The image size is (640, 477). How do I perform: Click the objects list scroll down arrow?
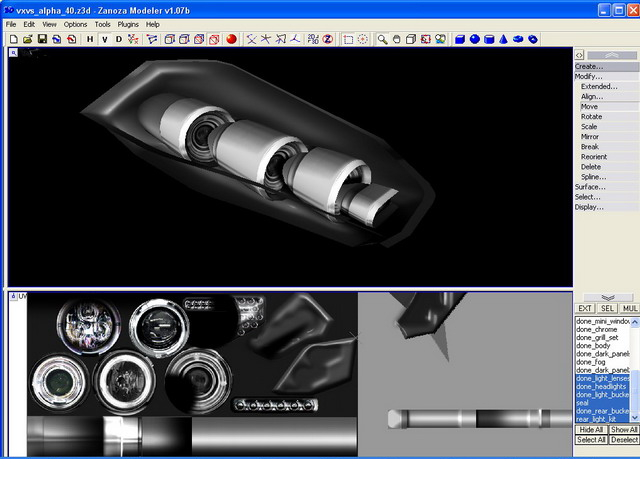click(634, 417)
